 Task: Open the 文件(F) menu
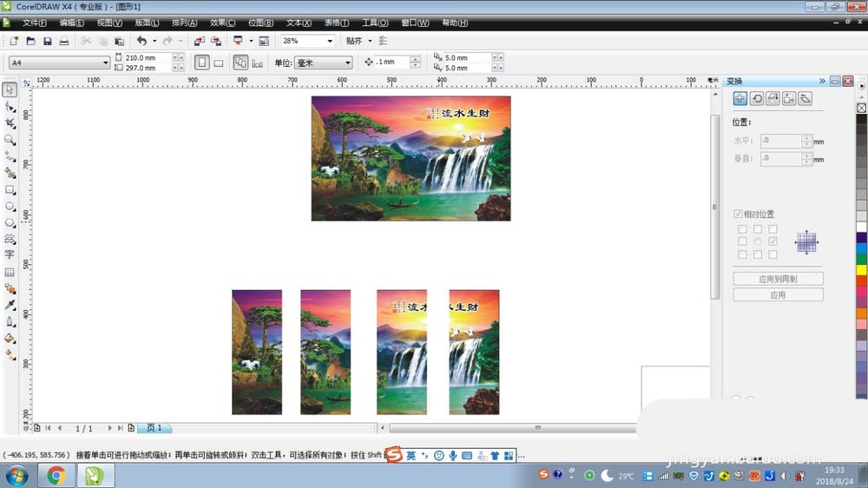(x=35, y=23)
